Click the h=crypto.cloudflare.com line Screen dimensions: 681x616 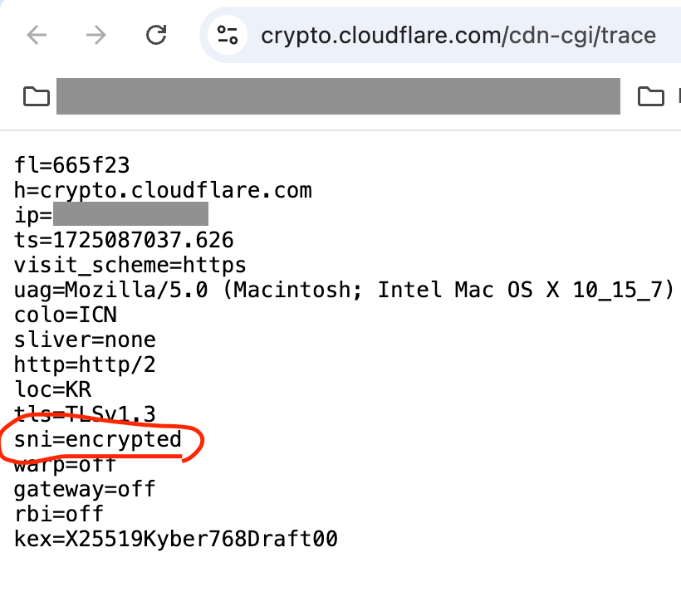click(163, 191)
